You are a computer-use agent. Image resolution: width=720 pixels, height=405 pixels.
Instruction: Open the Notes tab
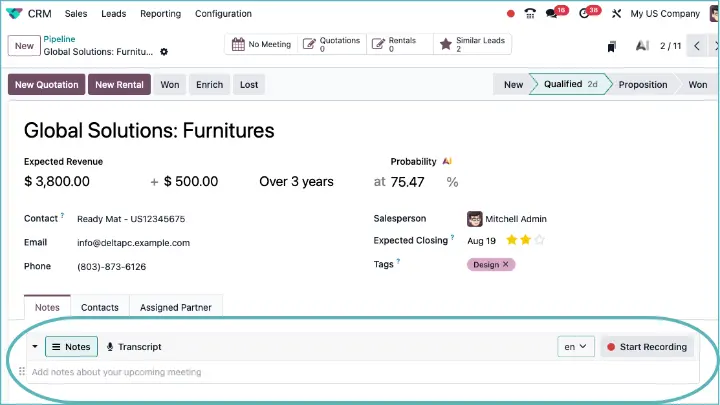[x=47, y=307]
